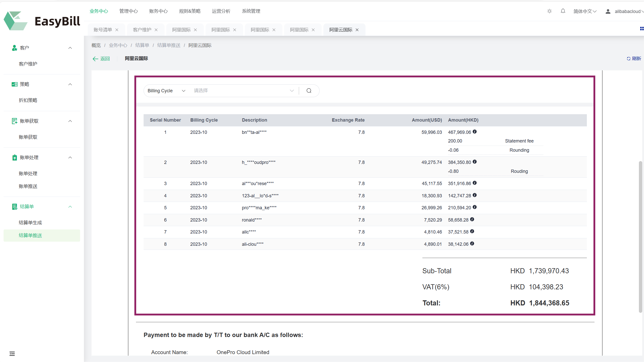Collapse the 账单处理 sidebar group

[x=70, y=158]
